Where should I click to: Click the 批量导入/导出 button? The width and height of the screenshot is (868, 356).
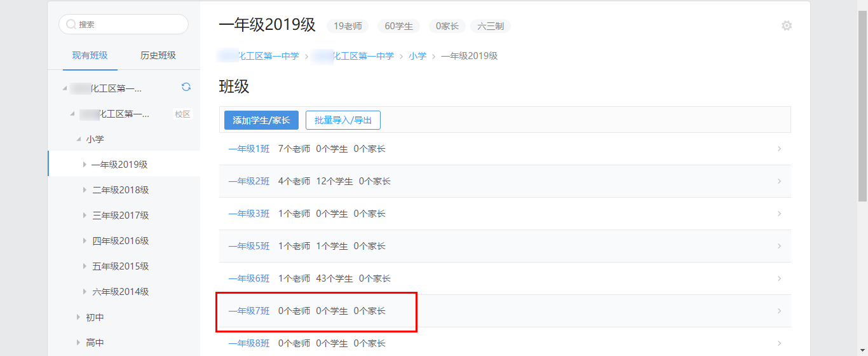click(x=343, y=120)
